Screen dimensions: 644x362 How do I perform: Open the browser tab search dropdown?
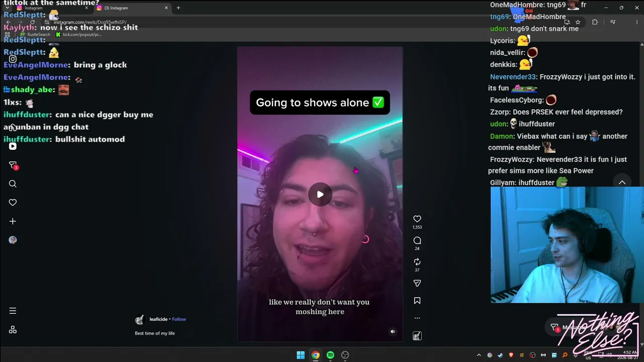point(7,8)
